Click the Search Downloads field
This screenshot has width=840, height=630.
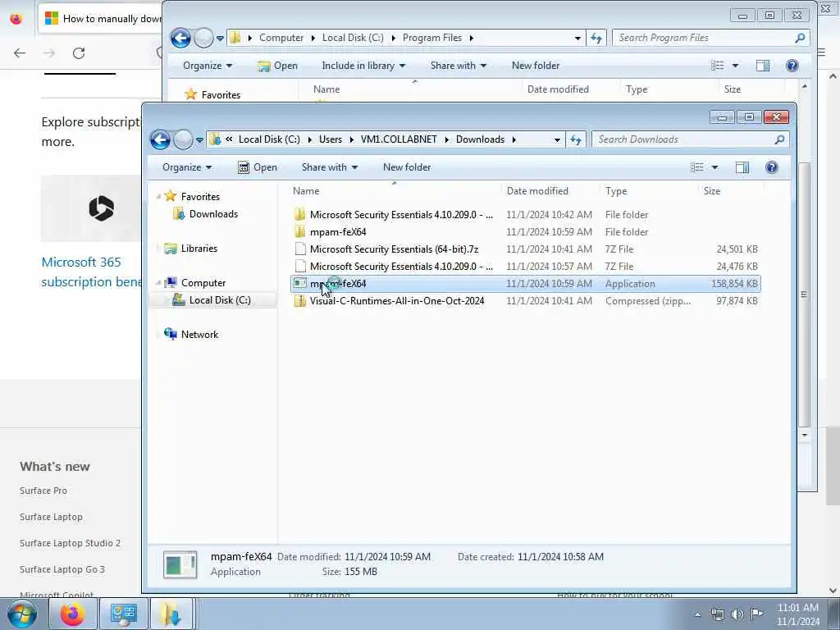coord(691,139)
